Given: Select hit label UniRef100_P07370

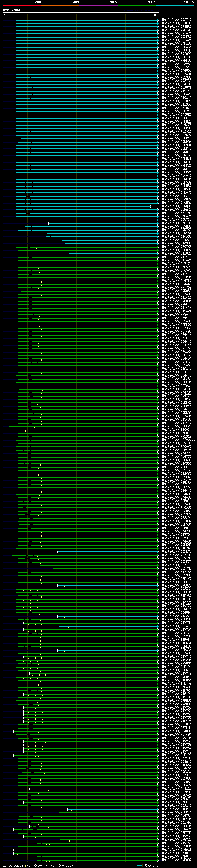Looking at the screenshot, I should click(177, 264).
